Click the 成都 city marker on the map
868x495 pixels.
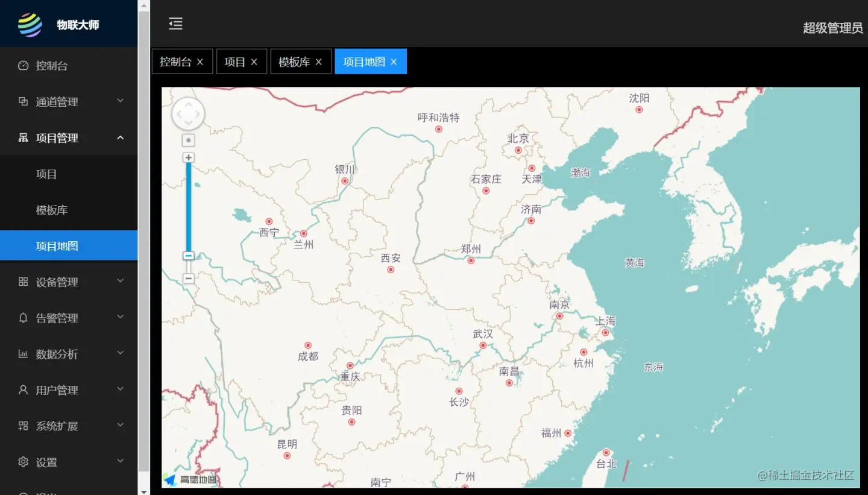(308, 345)
